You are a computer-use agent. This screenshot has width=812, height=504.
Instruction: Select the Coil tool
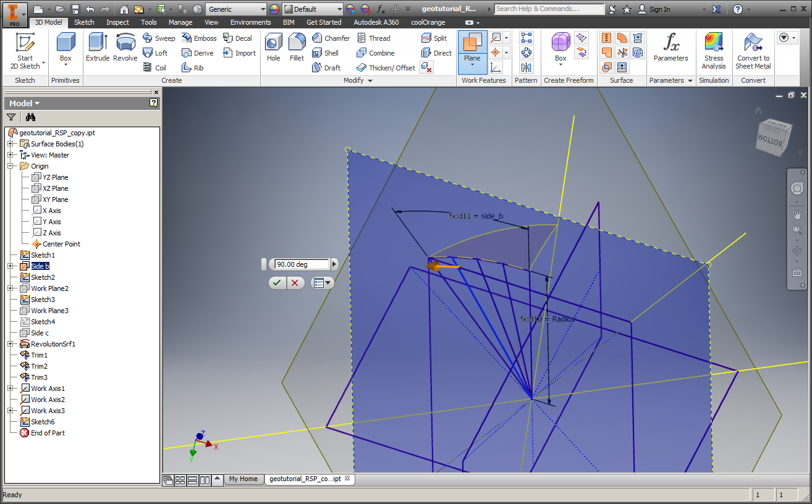tap(154, 68)
